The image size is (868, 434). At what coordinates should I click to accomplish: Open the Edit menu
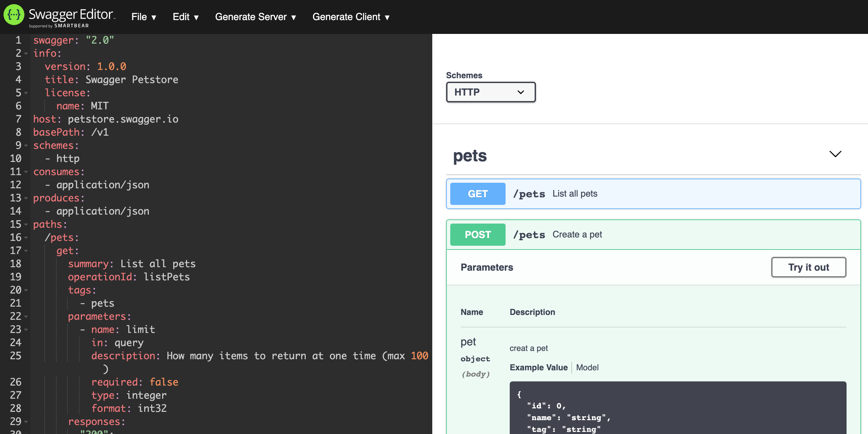[186, 17]
